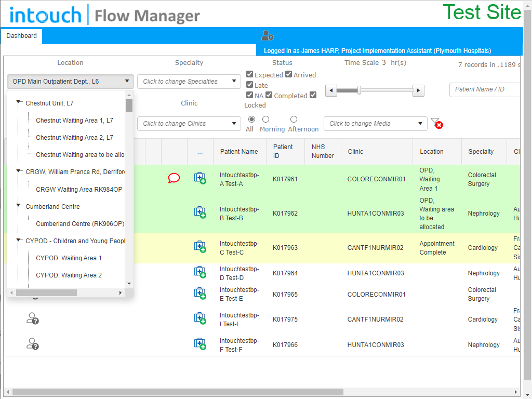The width and height of the screenshot is (532, 399).
Task: Select the All radio button
Action: (x=252, y=119)
